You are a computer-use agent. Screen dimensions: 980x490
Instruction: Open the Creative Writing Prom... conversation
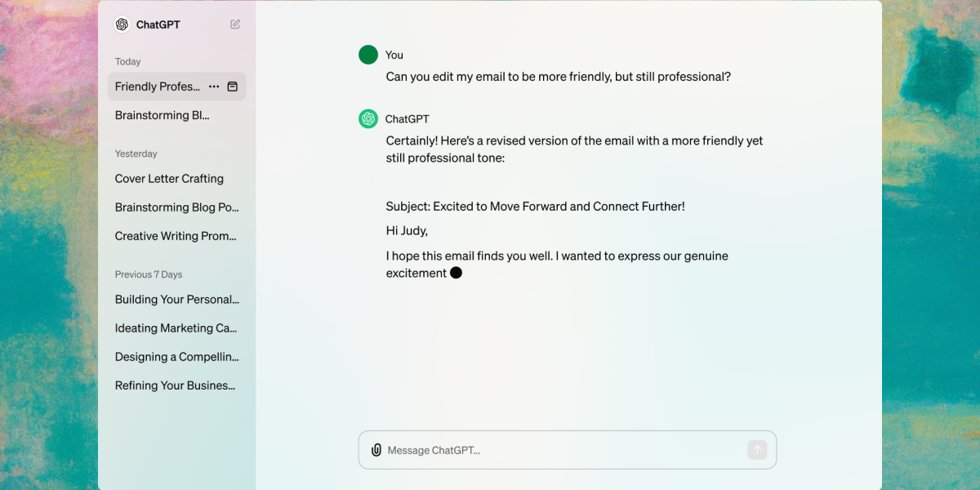click(x=176, y=236)
